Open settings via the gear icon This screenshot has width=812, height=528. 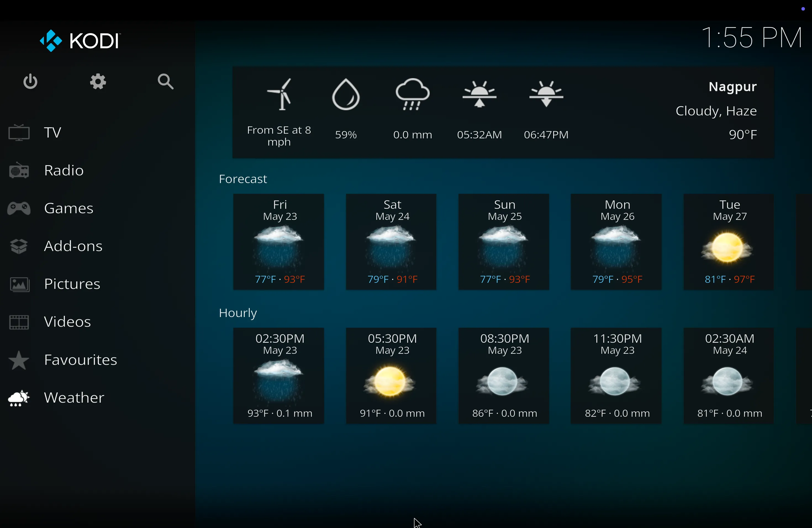point(98,81)
